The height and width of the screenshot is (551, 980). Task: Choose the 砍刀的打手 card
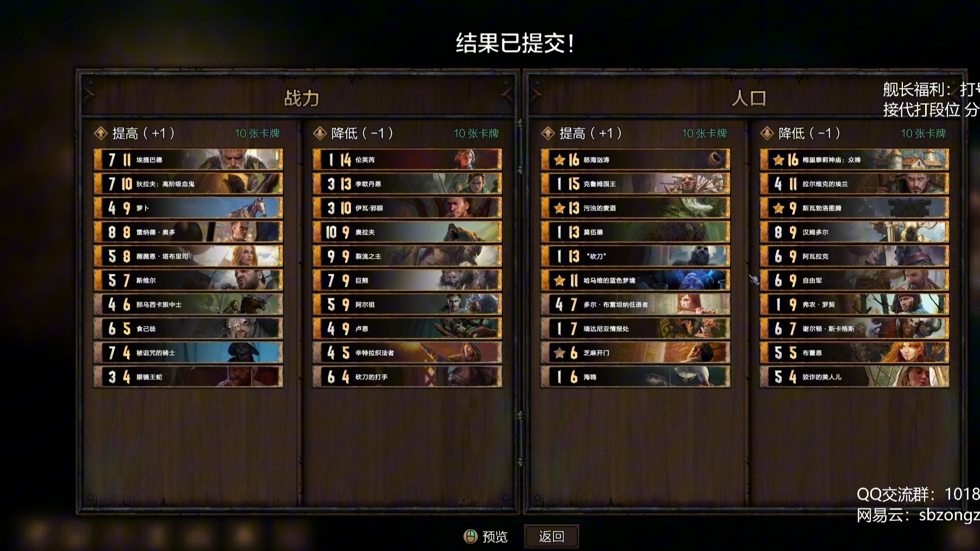click(407, 377)
